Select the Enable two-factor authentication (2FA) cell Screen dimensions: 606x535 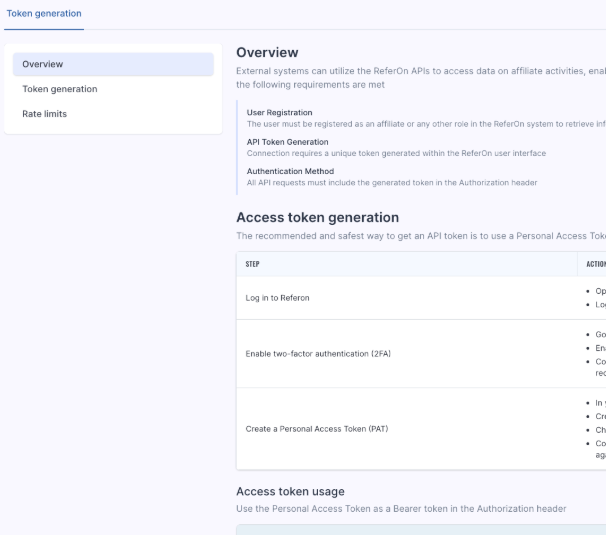(407, 354)
